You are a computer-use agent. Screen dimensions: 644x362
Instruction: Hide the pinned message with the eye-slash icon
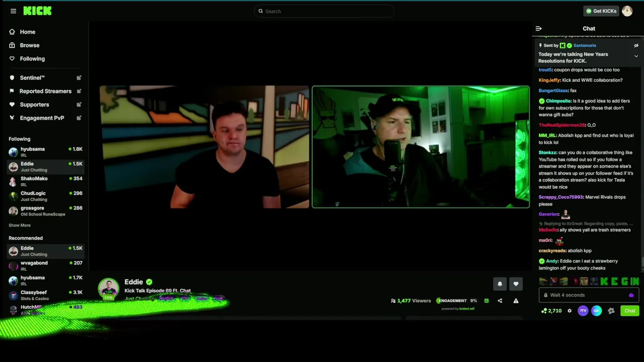636,45
